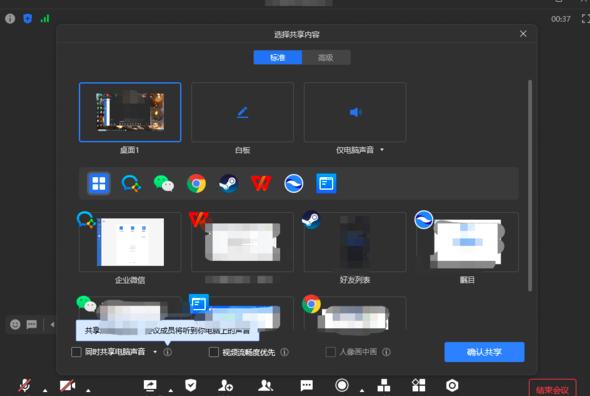This screenshot has height=396, width=590.
Task: Filter windows by Chrome icon
Action: point(196,184)
